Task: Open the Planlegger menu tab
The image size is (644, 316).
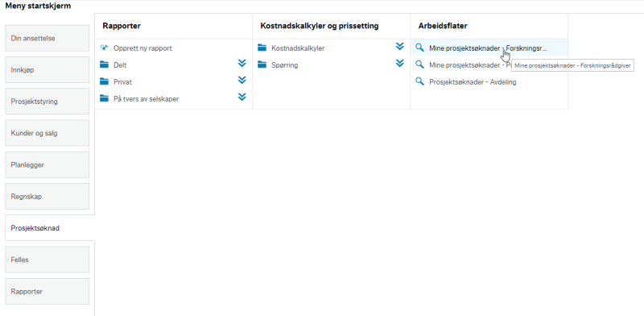Action: pyautogui.click(x=47, y=165)
